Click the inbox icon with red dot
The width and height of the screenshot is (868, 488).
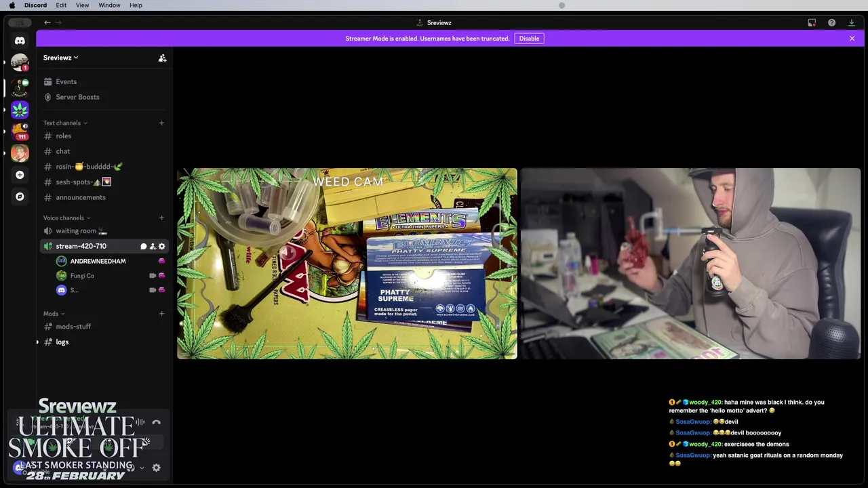click(x=812, y=22)
